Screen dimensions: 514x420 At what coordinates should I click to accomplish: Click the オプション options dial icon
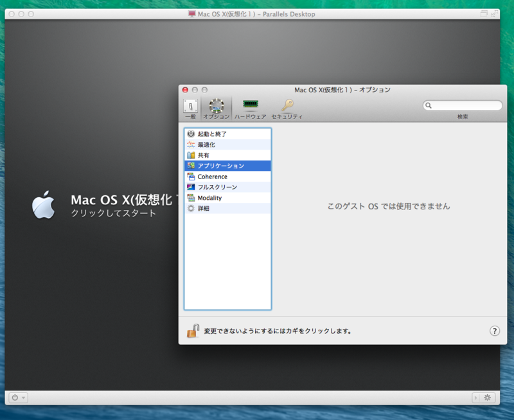click(x=217, y=106)
